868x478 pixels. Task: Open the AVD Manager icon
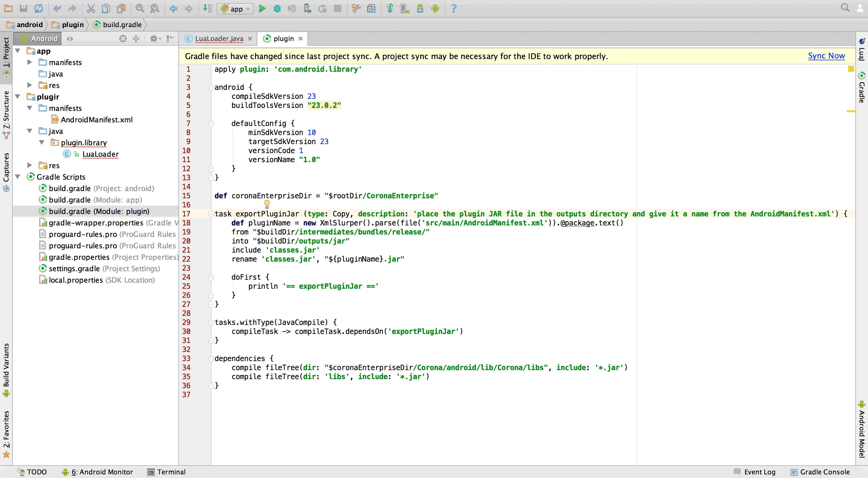(405, 8)
